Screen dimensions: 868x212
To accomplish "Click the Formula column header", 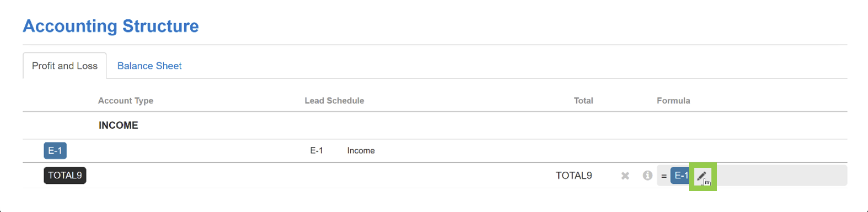I will [673, 100].
